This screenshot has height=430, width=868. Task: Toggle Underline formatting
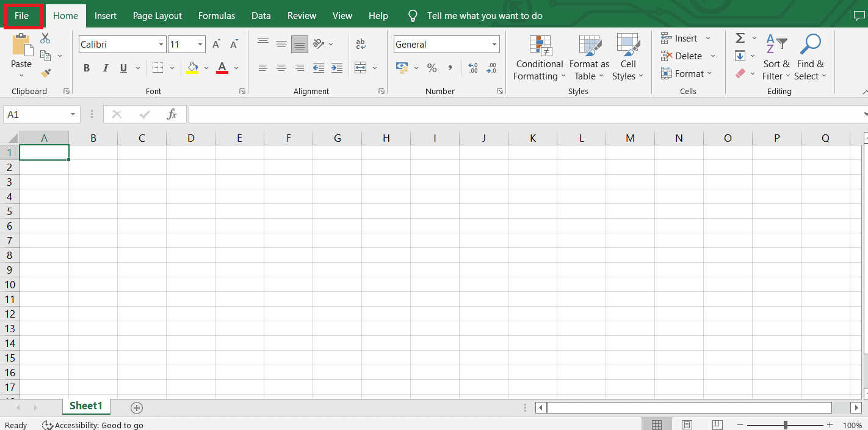(x=123, y=67)
